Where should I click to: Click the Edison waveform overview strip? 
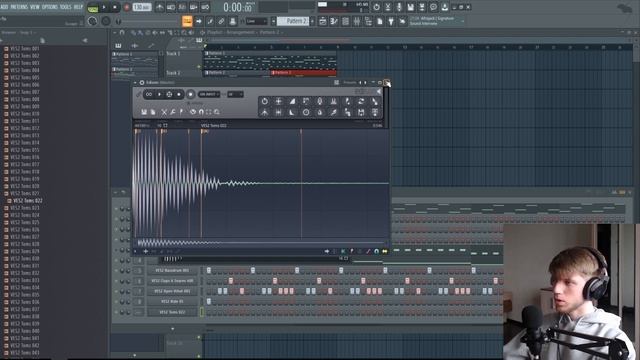pyautogui.click(x=261, y=243)
